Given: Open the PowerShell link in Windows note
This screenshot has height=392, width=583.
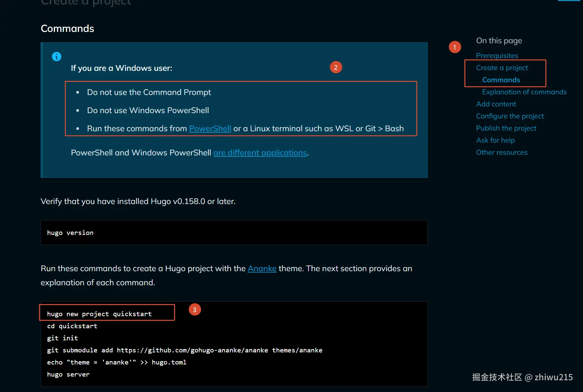Looking at the screenshot, I should (210, 129).
